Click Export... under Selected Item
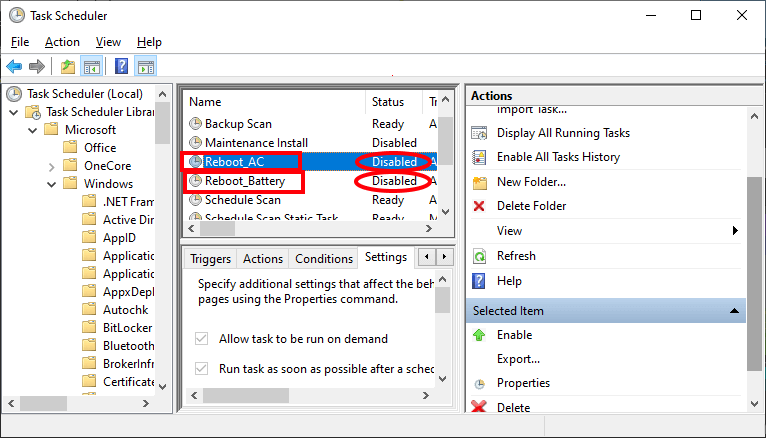The height and width of the screenshot is (438, 766). (x=518, y=359)
